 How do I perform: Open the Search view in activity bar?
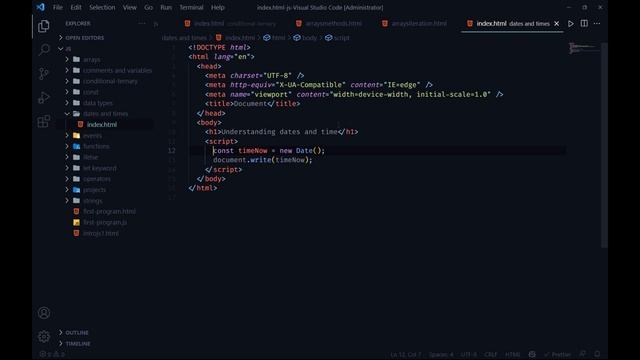(44, 50)
